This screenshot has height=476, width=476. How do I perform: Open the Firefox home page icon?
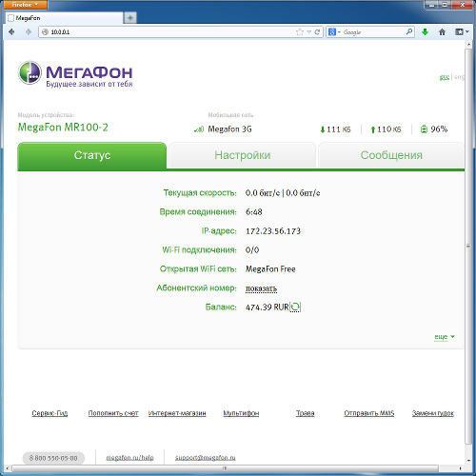pyautogui.click(x=442, y=31)
